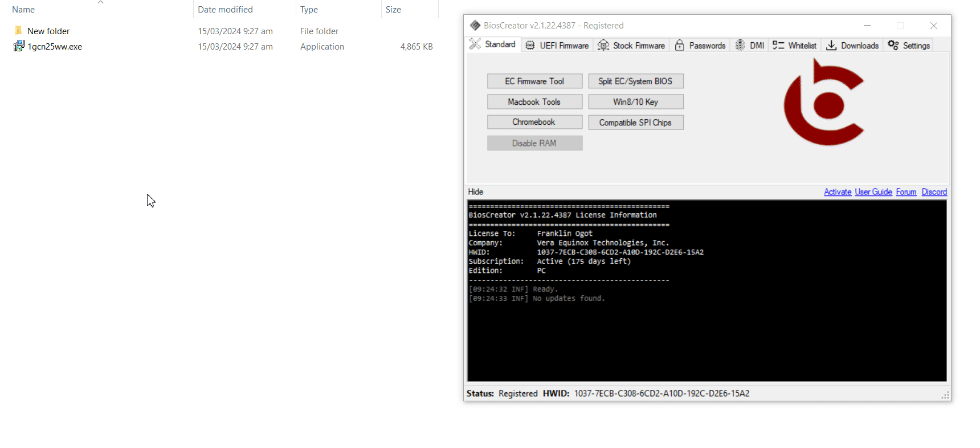Click the 4,865 KB size value
The image size is (980, 448).
tap(416, 47)
